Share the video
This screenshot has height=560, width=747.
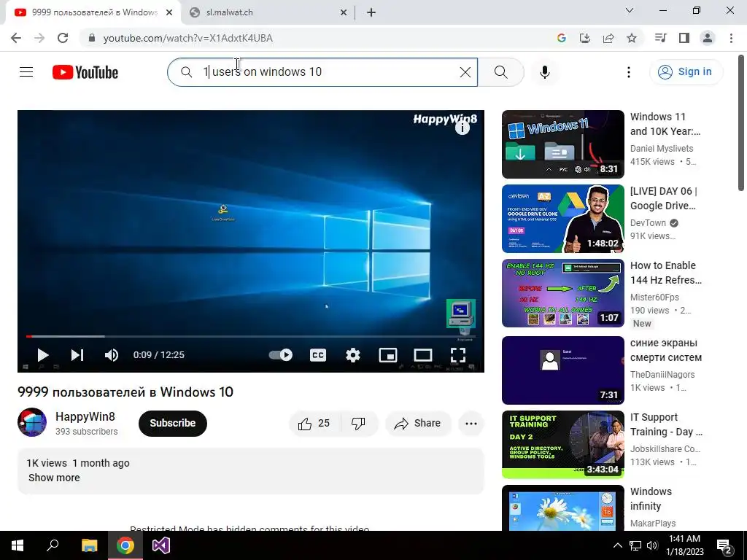(x=418, y=424)
